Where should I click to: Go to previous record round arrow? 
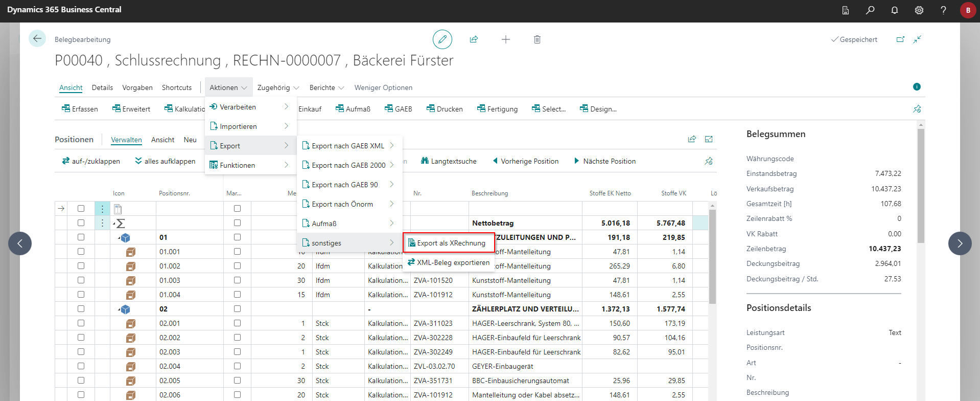[20, 243]
